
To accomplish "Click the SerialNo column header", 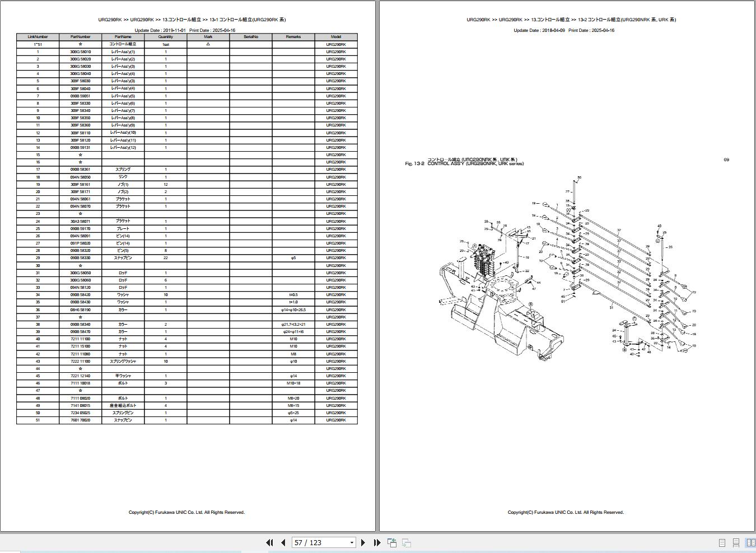I will pos(251,37).
